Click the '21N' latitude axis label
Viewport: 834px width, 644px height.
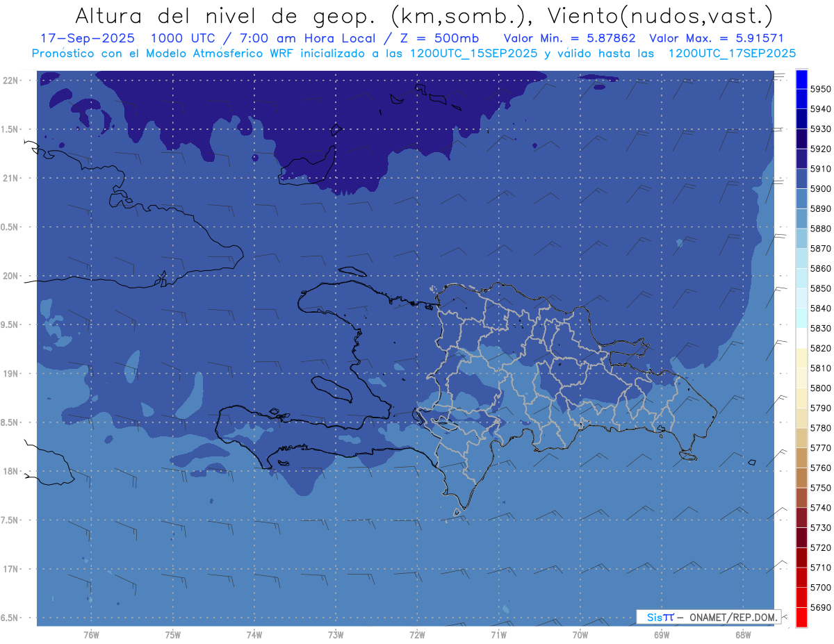(12, 179)
